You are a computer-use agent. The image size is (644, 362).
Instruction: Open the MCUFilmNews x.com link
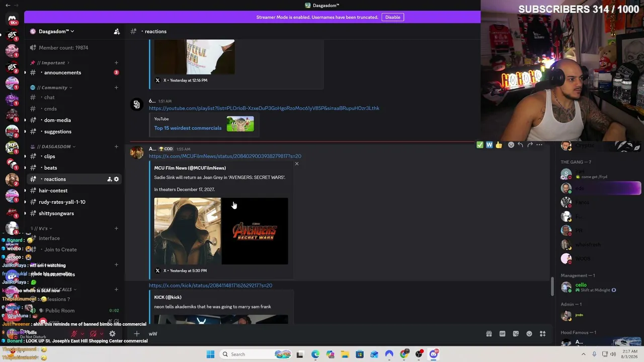click(225, 156)
